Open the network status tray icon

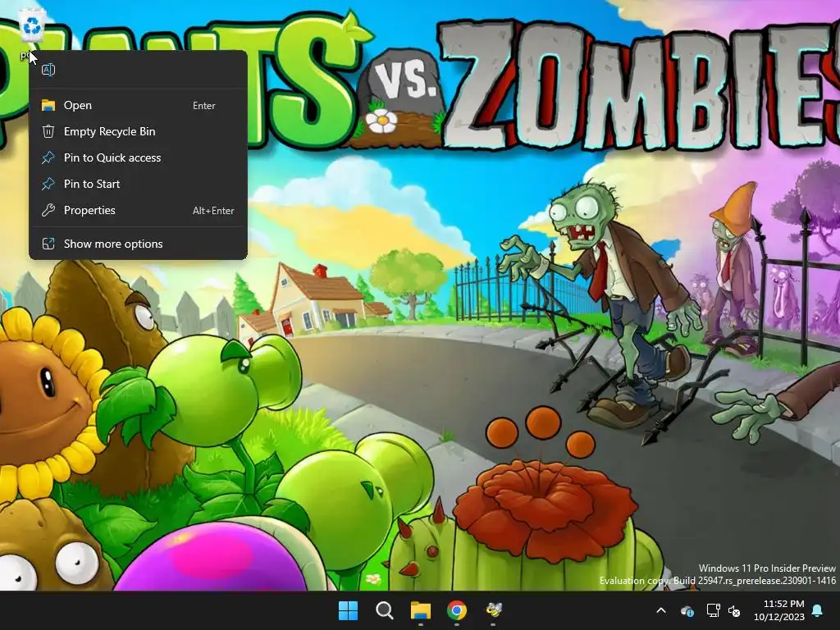[713, 610]
